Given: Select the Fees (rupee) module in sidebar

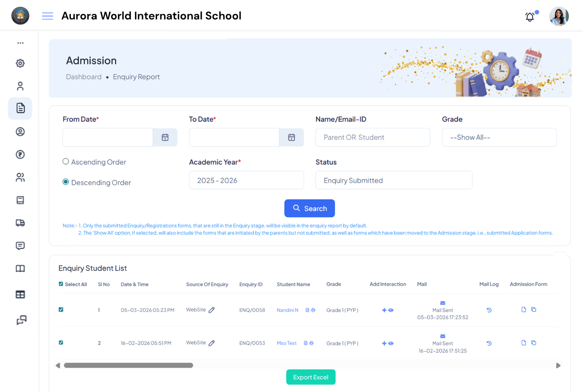Looking at the screenshot, I should 20,154.
